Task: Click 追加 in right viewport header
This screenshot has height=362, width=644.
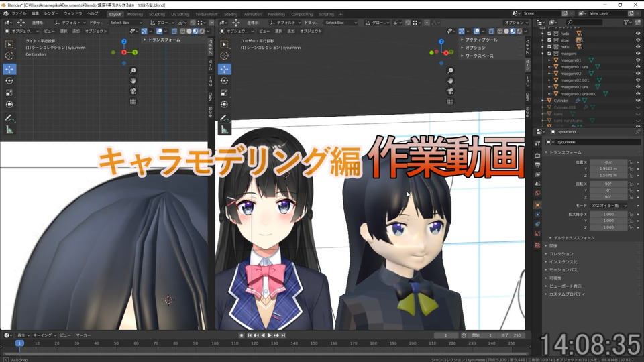Action: (x=290, y=32)
